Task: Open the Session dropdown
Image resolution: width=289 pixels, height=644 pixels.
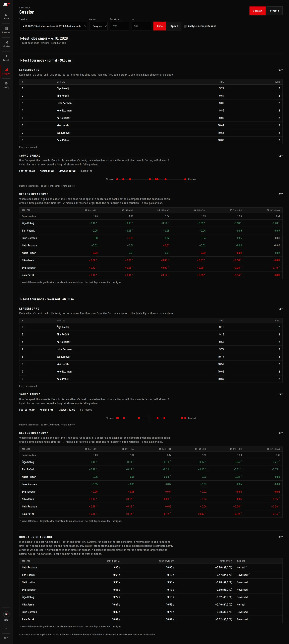Action: (x=53, y=26)
